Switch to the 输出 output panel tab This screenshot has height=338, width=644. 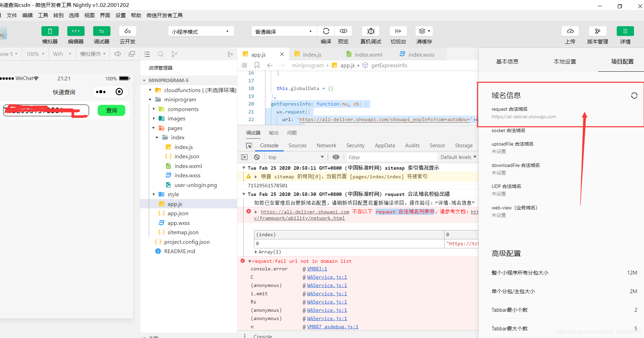[274, 133]
